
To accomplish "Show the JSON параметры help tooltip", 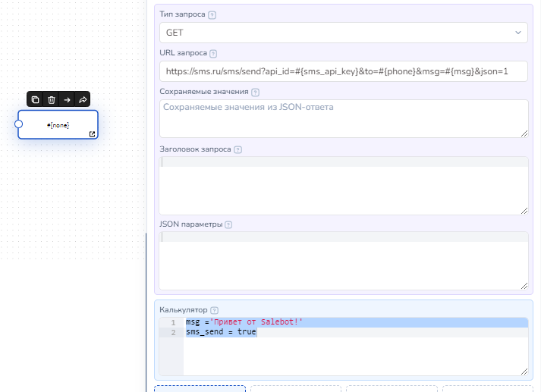I will pos(228,224).
